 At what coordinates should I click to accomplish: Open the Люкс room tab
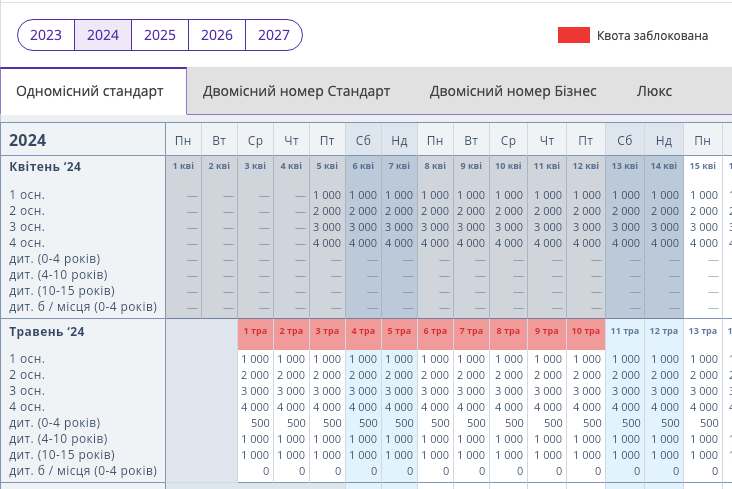pyautogui.click(x=654, y=91)
